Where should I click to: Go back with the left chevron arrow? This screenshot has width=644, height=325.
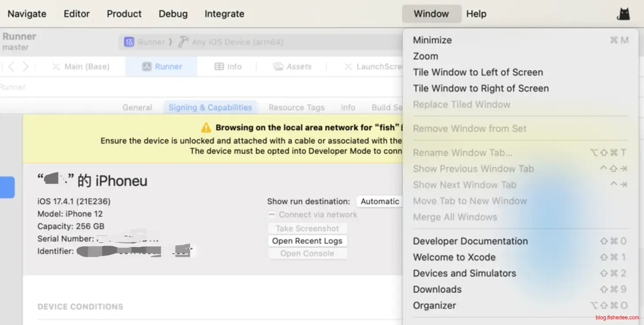(x=12, y=67)
